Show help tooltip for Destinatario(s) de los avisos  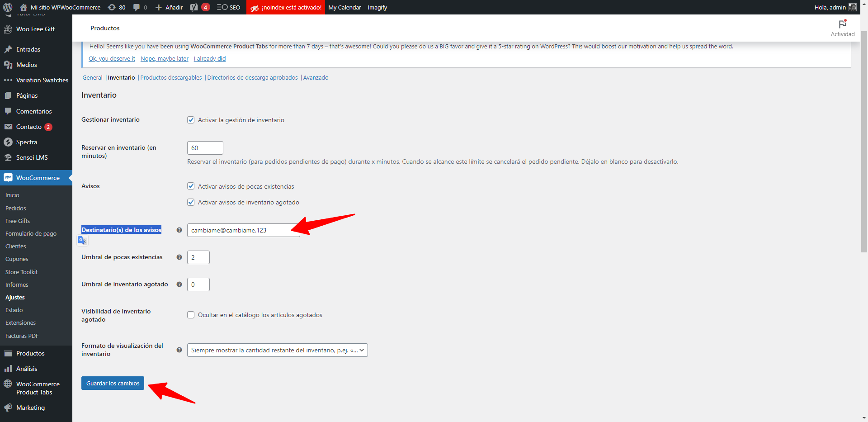(x=179, y=230)
